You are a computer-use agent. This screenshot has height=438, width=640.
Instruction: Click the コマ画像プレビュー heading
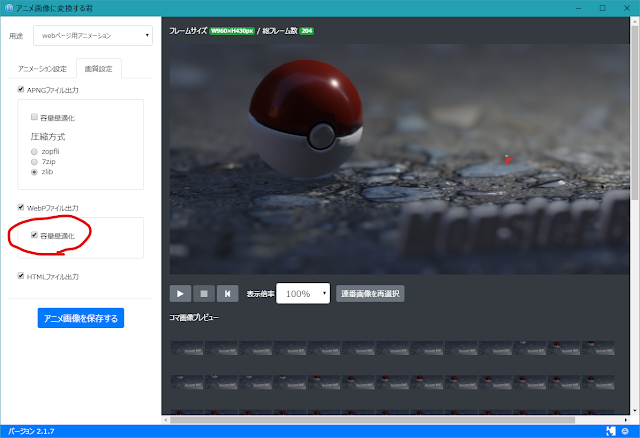194,318
